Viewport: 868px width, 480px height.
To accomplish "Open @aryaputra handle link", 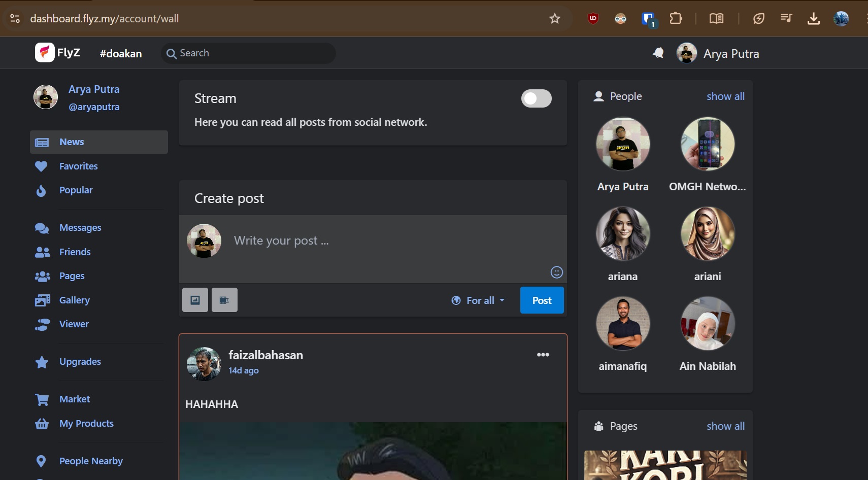I will pyautogui.click(x=94, y=107).
